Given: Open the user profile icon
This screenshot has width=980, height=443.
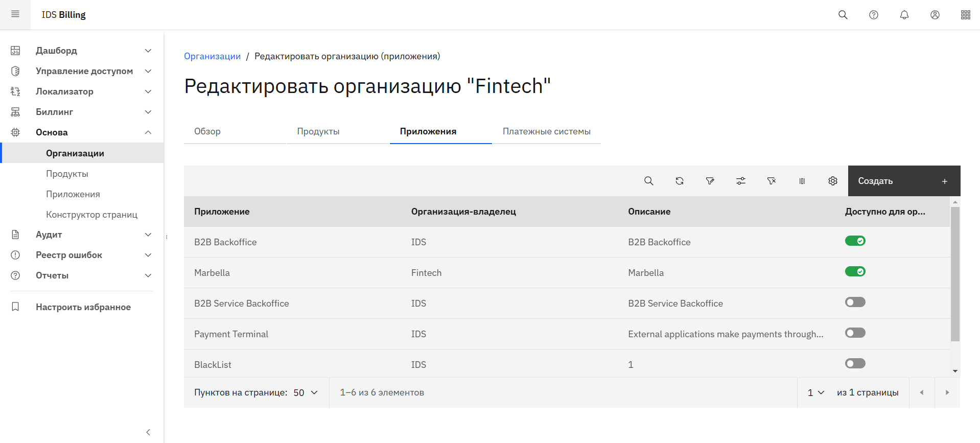Looking at the screenshot, I should pyautogui.click(x=935, y=15).
